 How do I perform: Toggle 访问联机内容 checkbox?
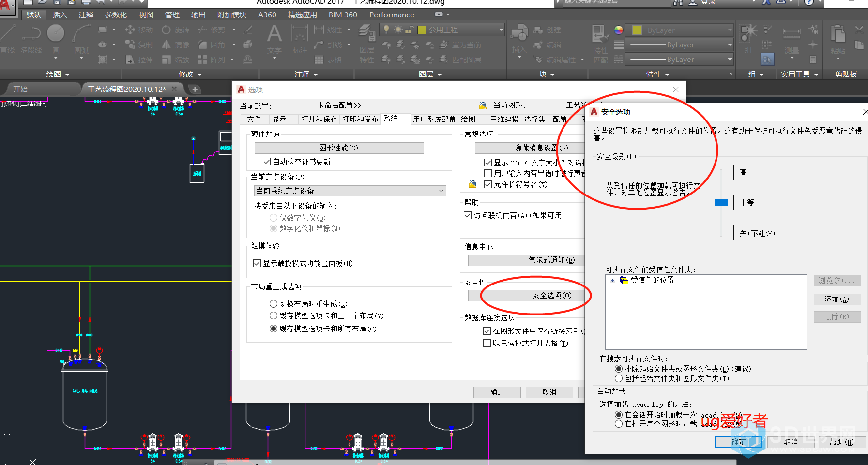(468, 215)
